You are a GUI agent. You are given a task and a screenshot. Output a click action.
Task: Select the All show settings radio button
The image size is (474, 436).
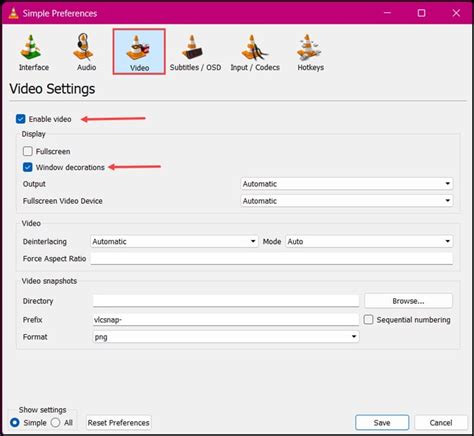click(56, 423)
